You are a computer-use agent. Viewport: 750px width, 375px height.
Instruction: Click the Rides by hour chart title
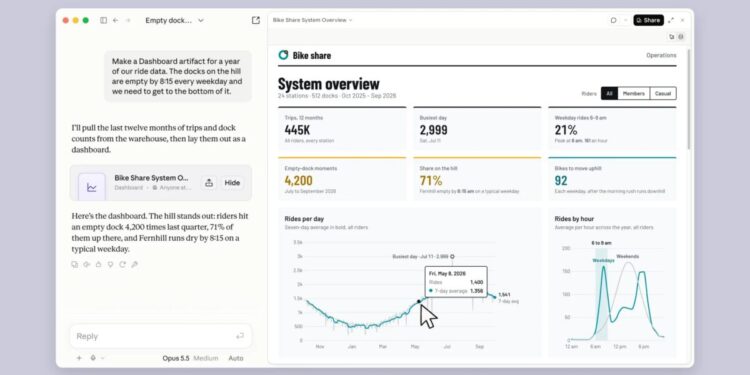click(x=574, y=219)
